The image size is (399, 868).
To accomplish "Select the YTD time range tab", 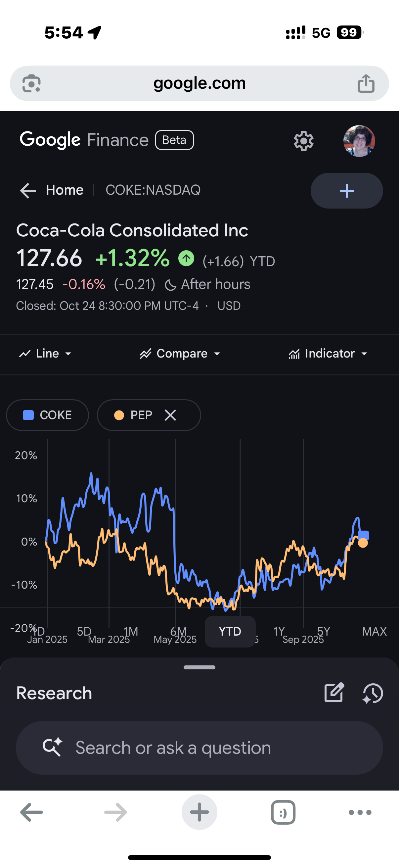I will click(x=230, y=631).
